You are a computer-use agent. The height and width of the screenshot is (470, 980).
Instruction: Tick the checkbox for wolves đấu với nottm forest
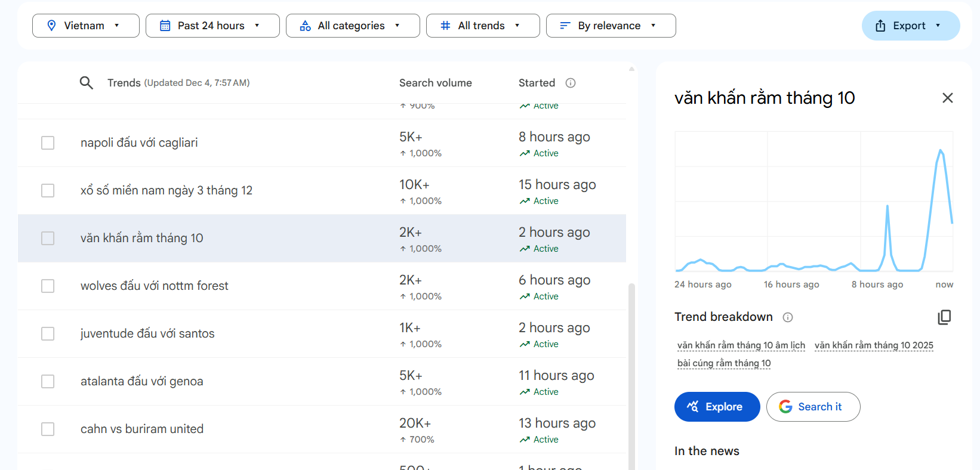pyautogui.click(x=48, y=286)
